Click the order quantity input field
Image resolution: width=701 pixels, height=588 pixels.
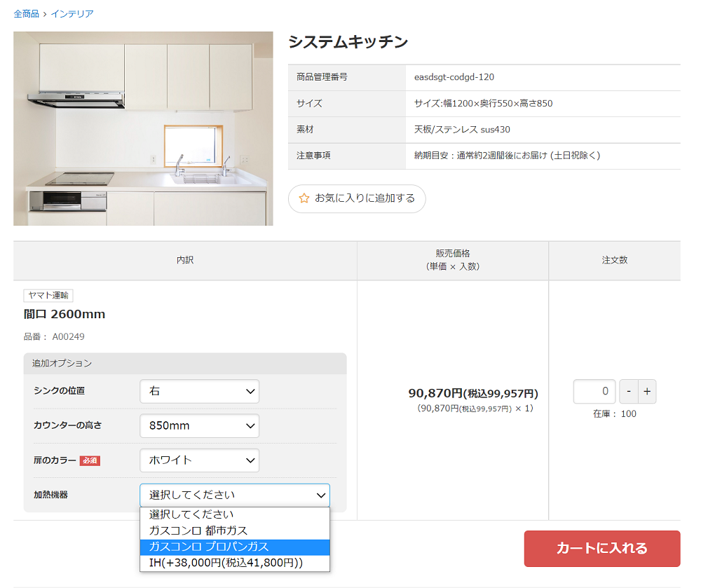click(594, 391)
